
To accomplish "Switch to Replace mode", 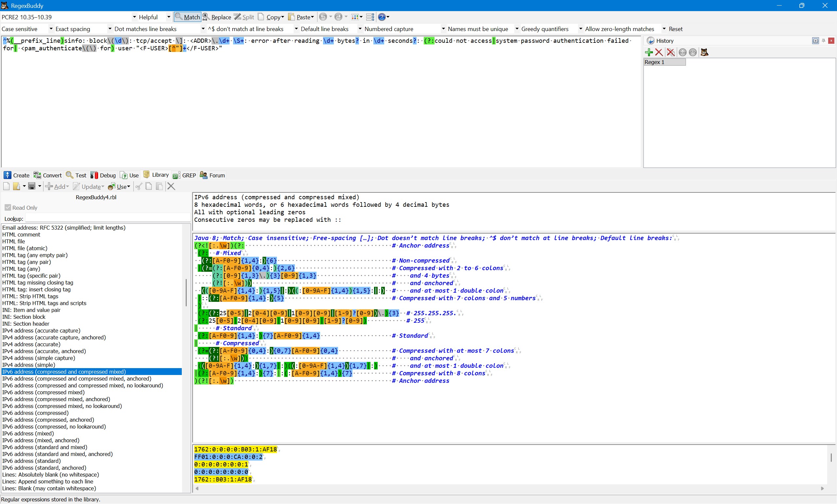I will click(x=217, y=17).
